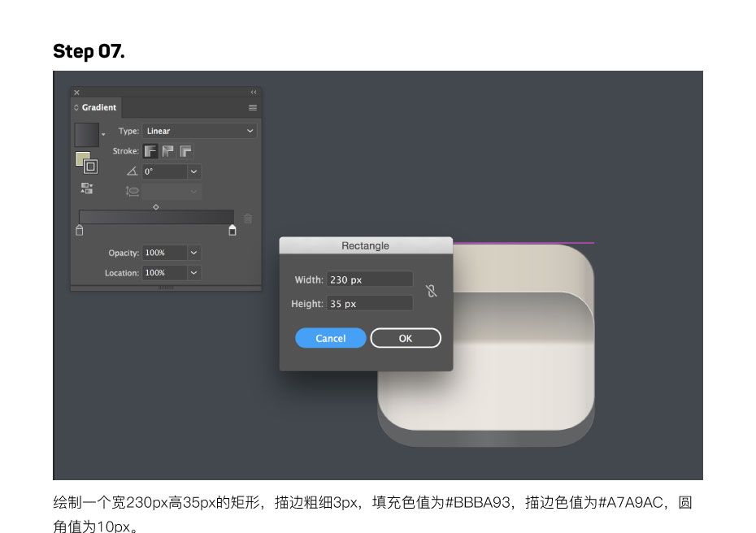Click the Rectangle dialog Width field
The height and width of the screenshot is (533, 756).
369,279
